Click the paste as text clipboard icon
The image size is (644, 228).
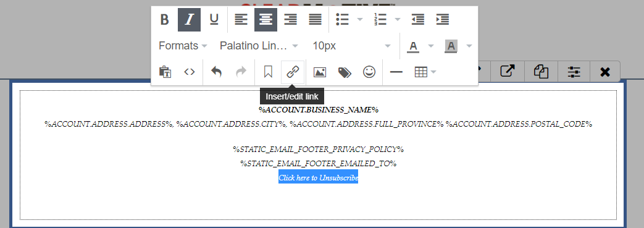pos(165,72)
